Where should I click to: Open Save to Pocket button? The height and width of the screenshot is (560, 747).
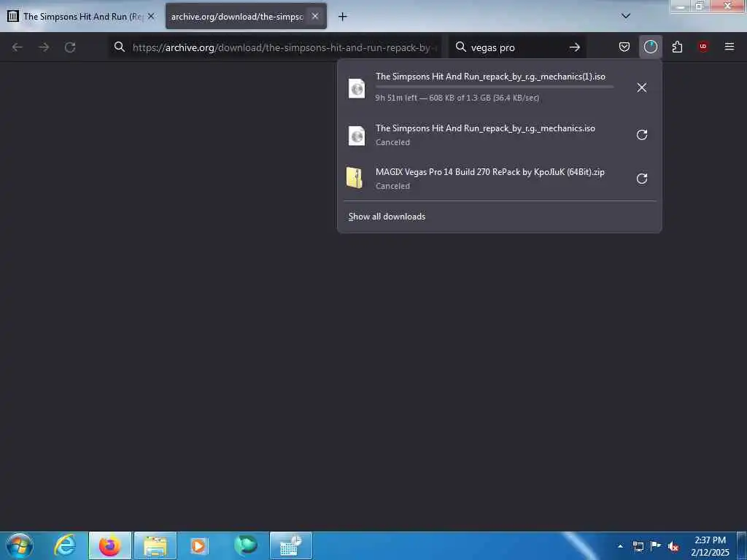(x=624, y=47)
